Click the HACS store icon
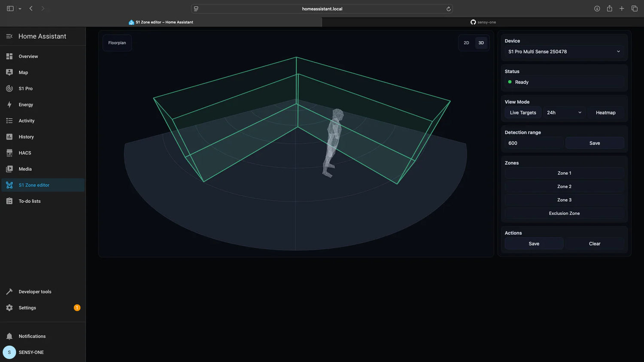 point(9,153)
